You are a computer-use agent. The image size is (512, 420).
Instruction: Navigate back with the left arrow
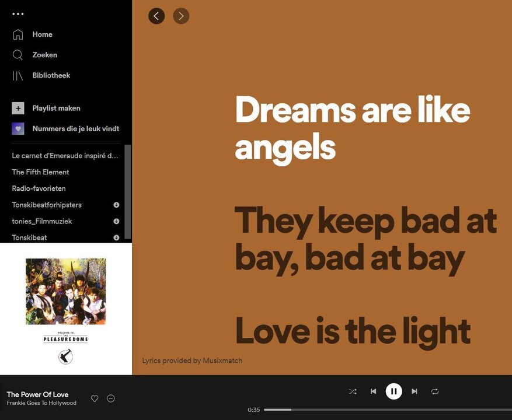click(156, 16)
